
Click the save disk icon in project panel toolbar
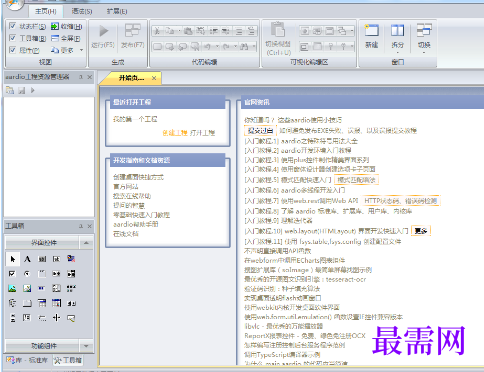pyautogui.click(x=22, y=90)
